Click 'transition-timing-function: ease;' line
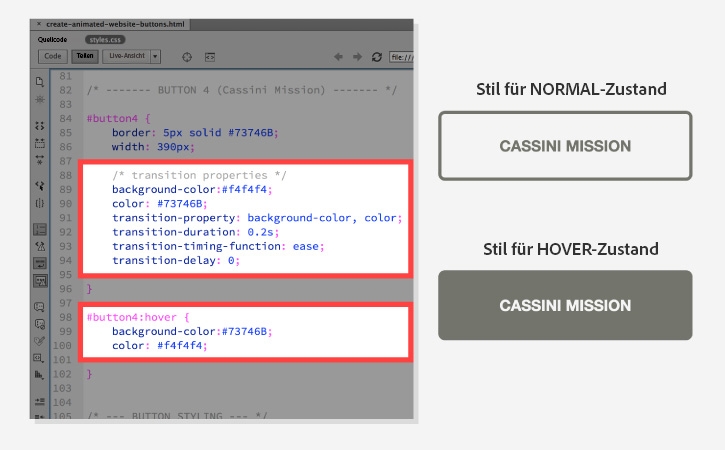The image size is (725, 450). [218, 246]
